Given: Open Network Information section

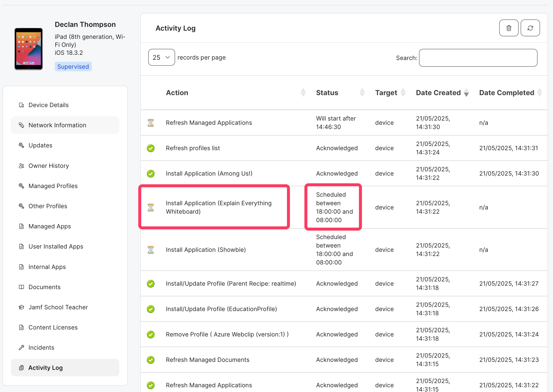Looking at the screenshot, I should coord(65,125).
